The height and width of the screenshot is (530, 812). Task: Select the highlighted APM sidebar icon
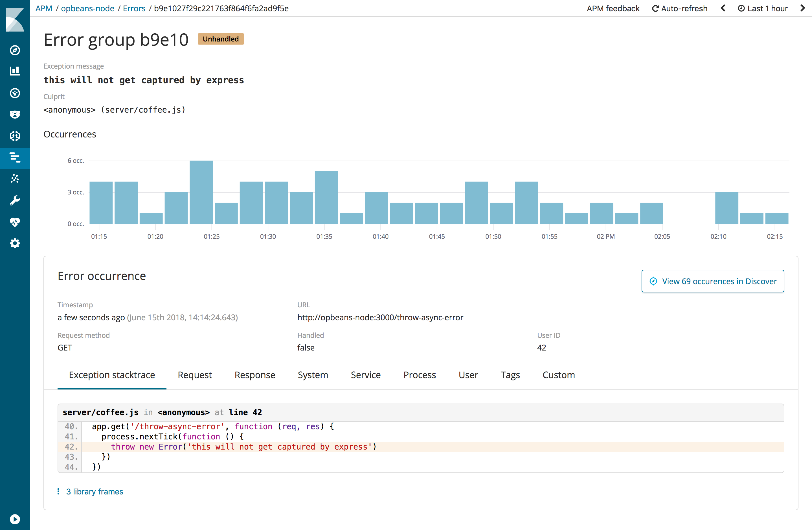point(15,158)
